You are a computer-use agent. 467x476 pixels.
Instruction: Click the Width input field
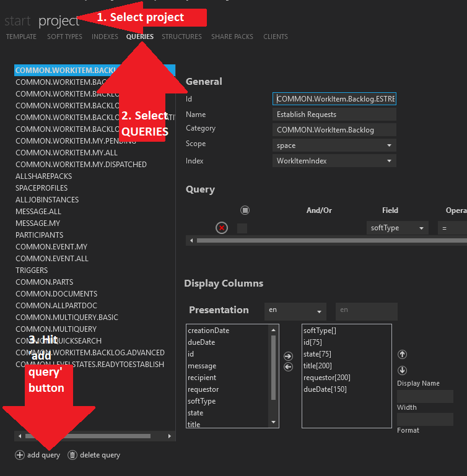pos(425,419)
